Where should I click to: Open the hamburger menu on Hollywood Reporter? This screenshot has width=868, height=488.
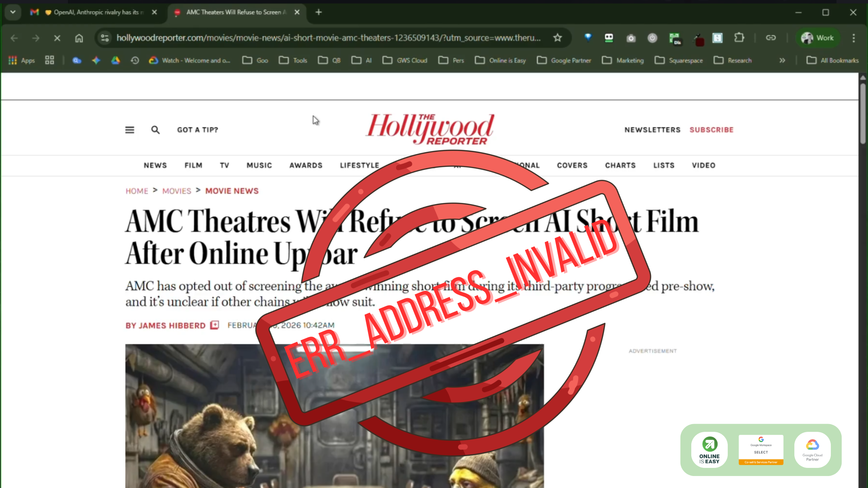click(x=129, y=130)
